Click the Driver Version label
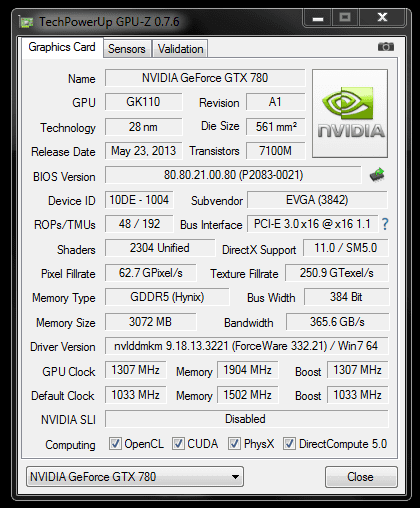The width and height of the screenshot is (420, 508). 63,347
